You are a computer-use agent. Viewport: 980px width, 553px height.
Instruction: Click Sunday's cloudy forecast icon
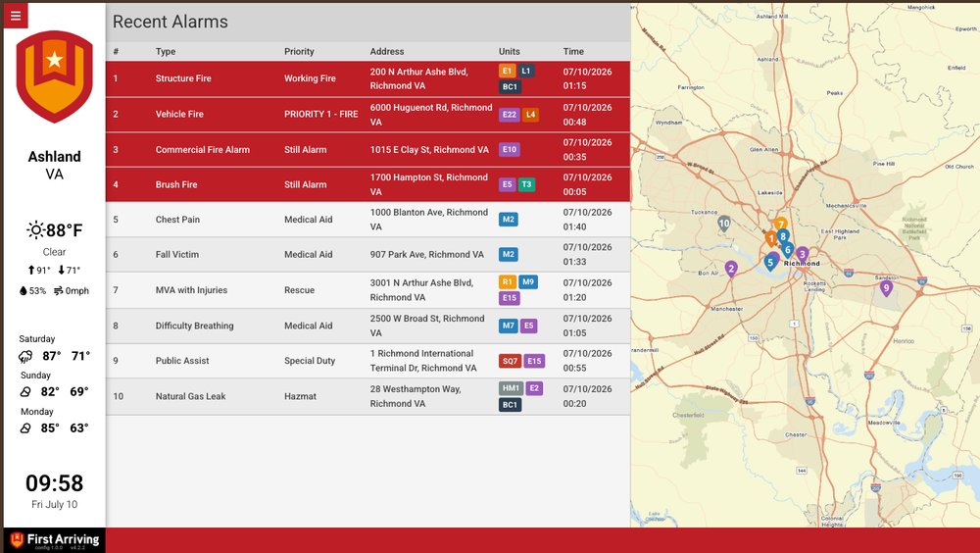point(25,391)
